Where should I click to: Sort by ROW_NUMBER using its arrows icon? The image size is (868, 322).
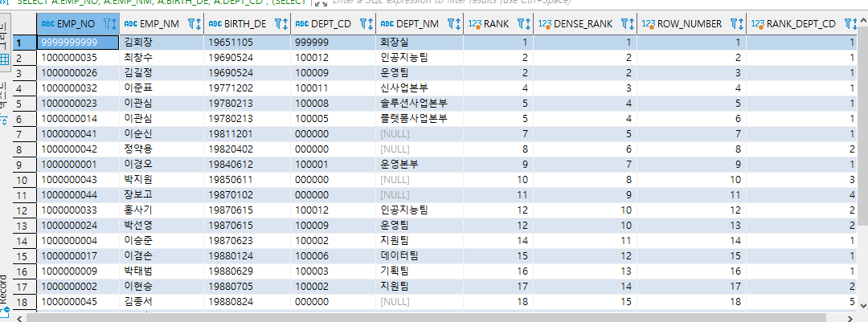pos(741,24)
